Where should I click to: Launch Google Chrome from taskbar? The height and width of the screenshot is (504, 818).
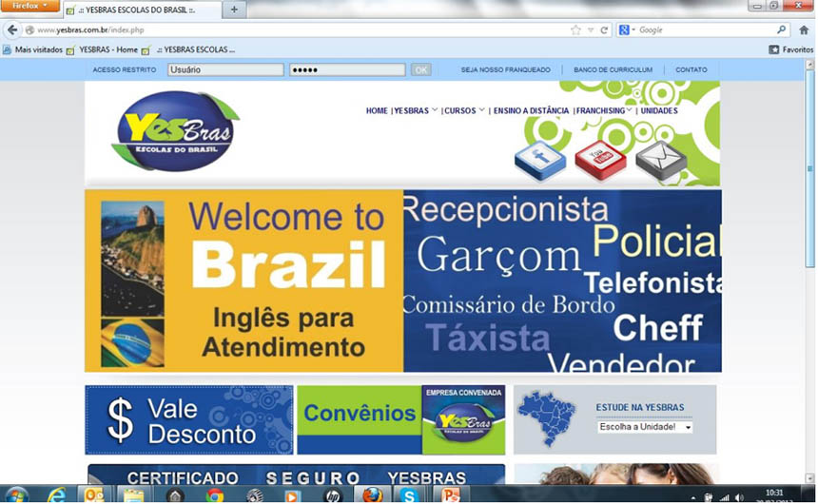point(214,494)
